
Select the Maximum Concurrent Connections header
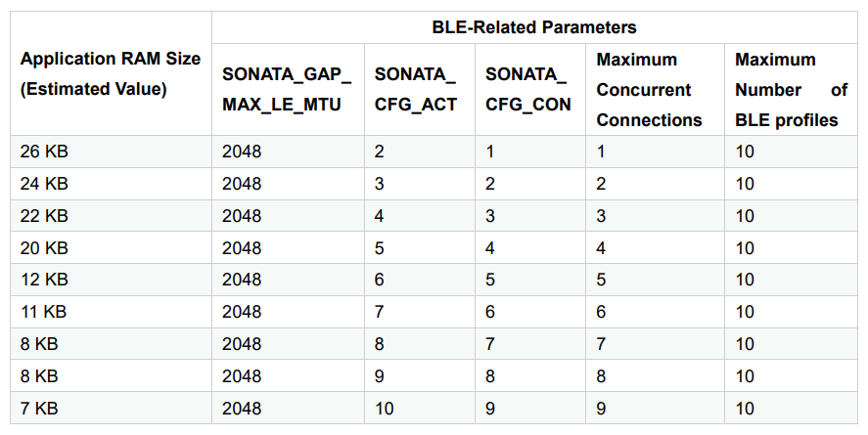(x=655, y=89)
